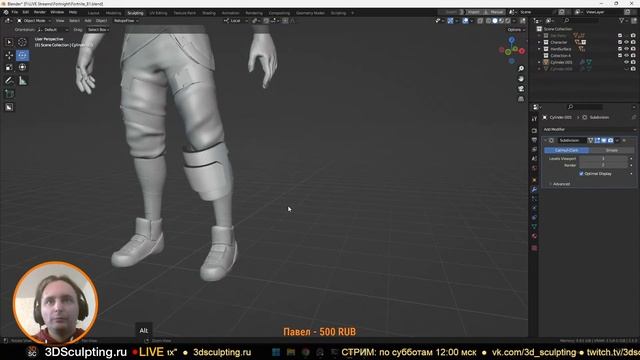Screen dimensions: 640x360
Task: Toggle X-ray mode in viewport header
Action: 480,21
